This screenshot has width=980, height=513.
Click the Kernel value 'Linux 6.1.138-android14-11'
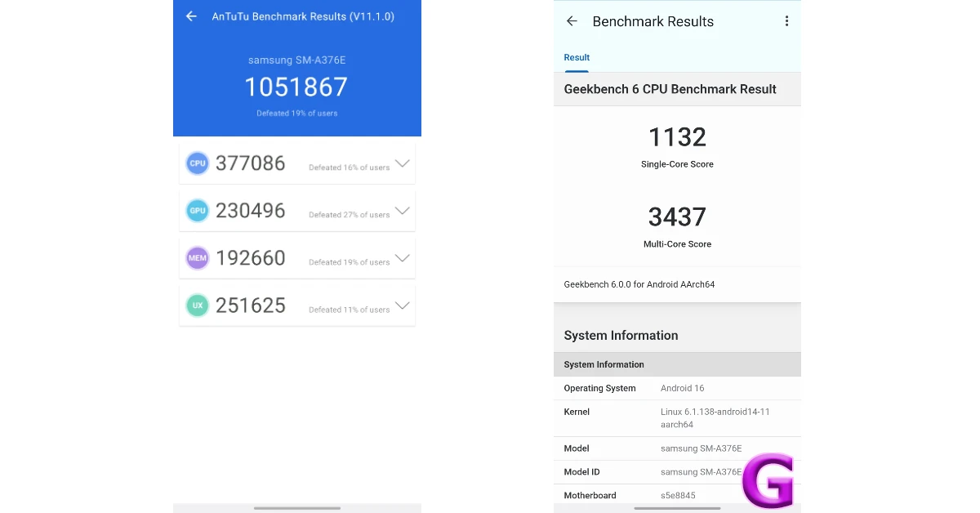[x=715, y=412]
